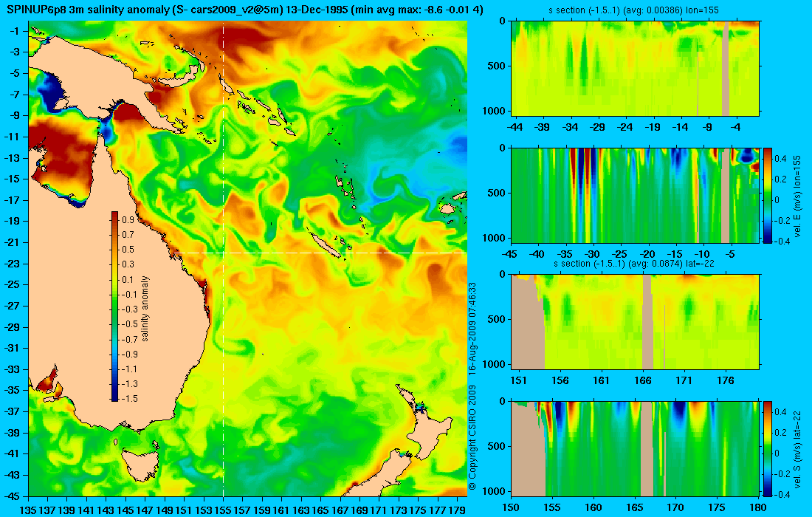
Task: Click the SPINUP6p8 salinity anomaly title text
Action: click(245, 10)
